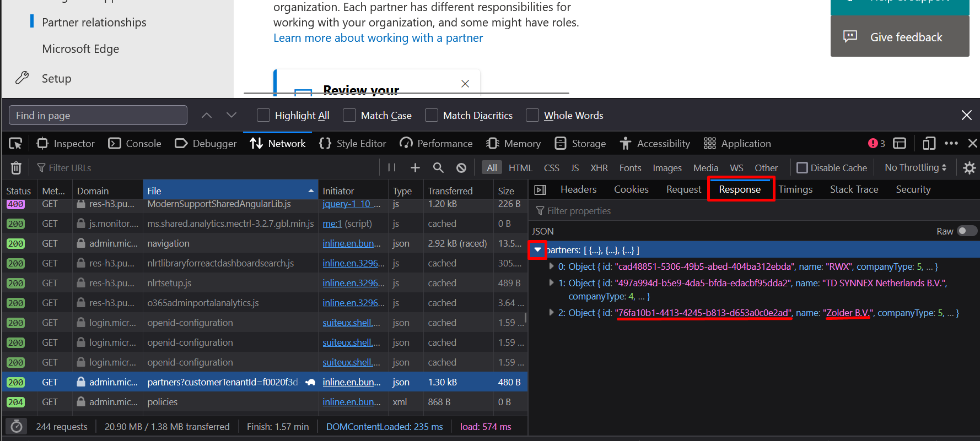Click Filter properties field
The height and width of the screenshot is (441, 980).
tap(754, 211)
